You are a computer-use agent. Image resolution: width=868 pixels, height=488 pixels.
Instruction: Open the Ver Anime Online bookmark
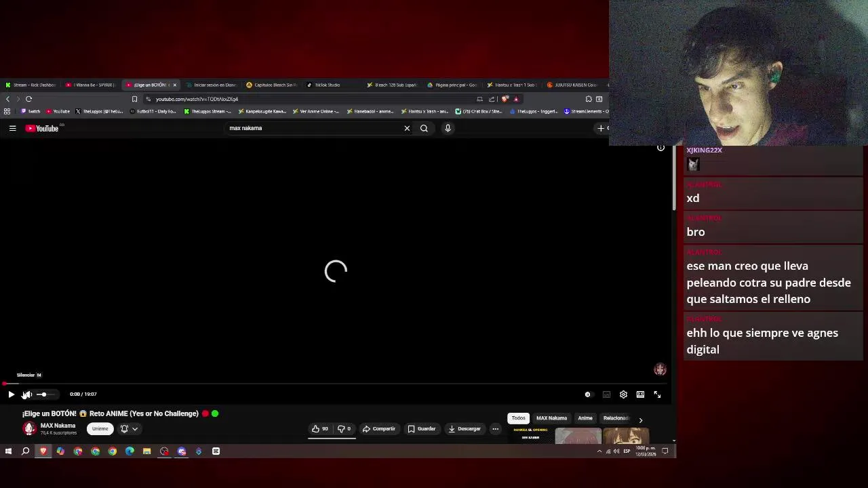pyautogui.click(x=316, y=111)
